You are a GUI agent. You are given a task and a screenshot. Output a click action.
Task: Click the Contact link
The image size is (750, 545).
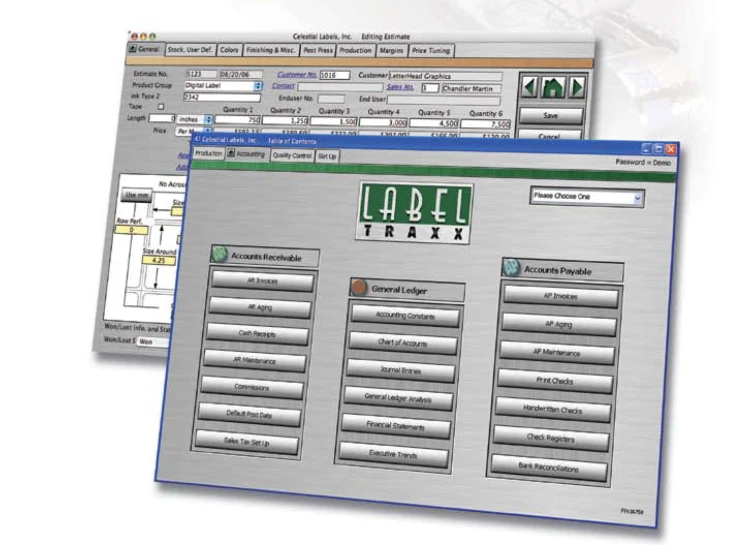tap(283, 86)
